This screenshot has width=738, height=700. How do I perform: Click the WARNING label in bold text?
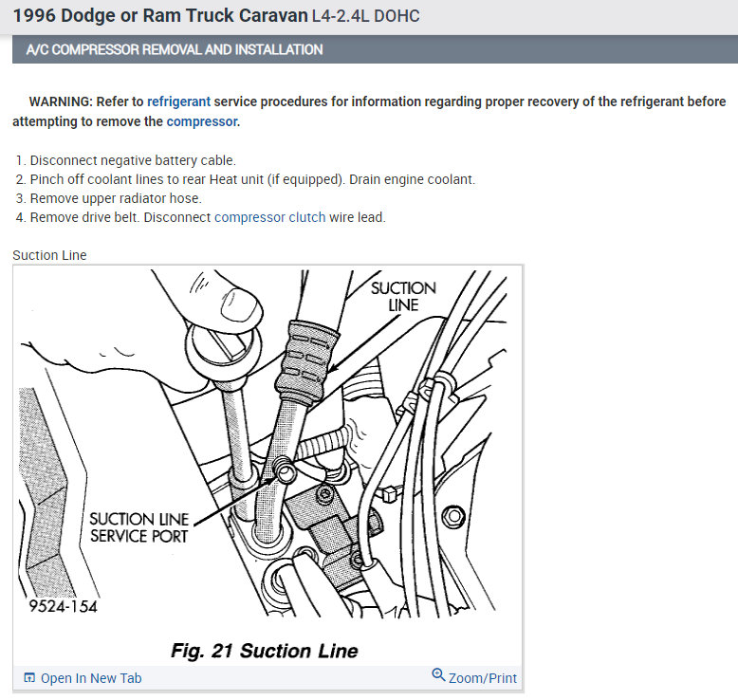click(x=62, y=101)
